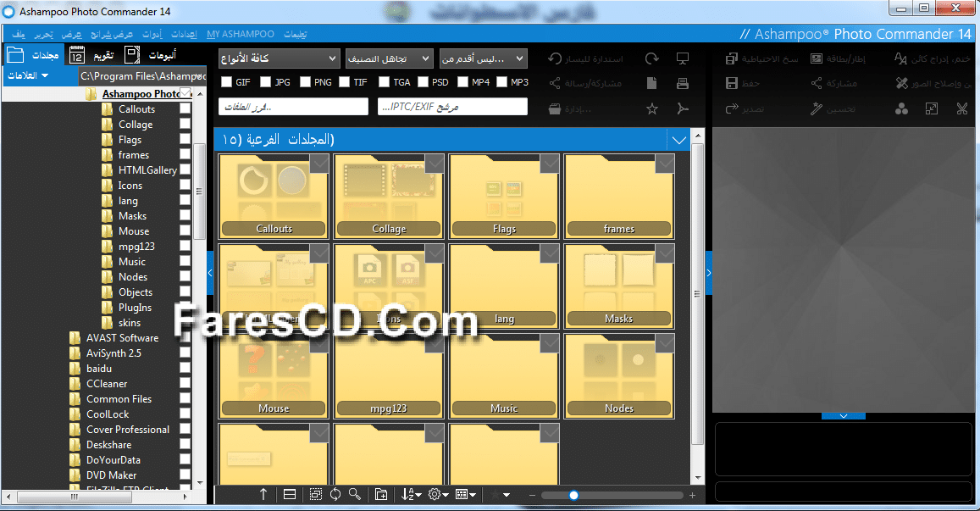The height and width of the screenshot is (511, 980).
Task: Enable the TIF file type checkbox
Action: 345,82
